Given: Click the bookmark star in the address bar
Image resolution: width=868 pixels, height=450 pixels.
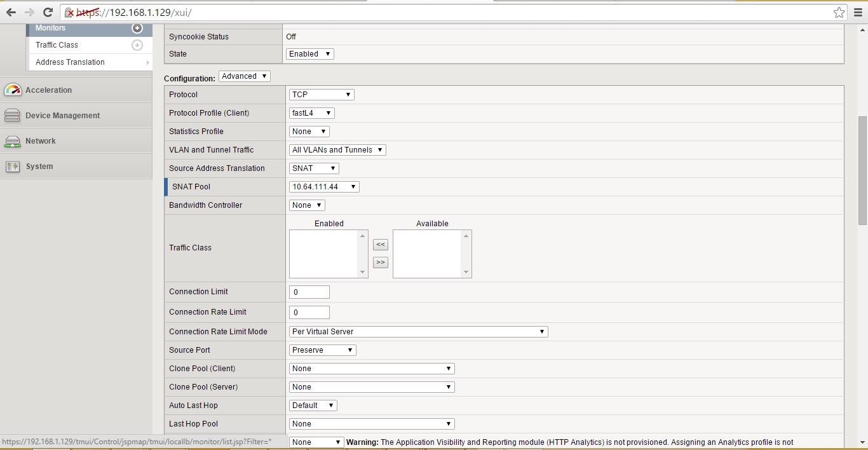Looking at the screenshot, I should [839, 12].
